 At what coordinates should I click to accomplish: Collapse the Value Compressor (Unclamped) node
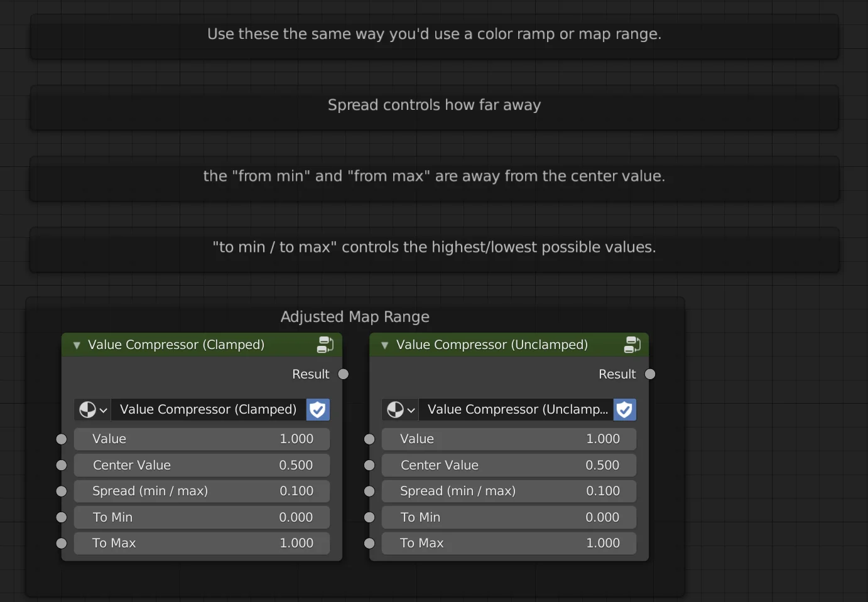pos(384,345)
